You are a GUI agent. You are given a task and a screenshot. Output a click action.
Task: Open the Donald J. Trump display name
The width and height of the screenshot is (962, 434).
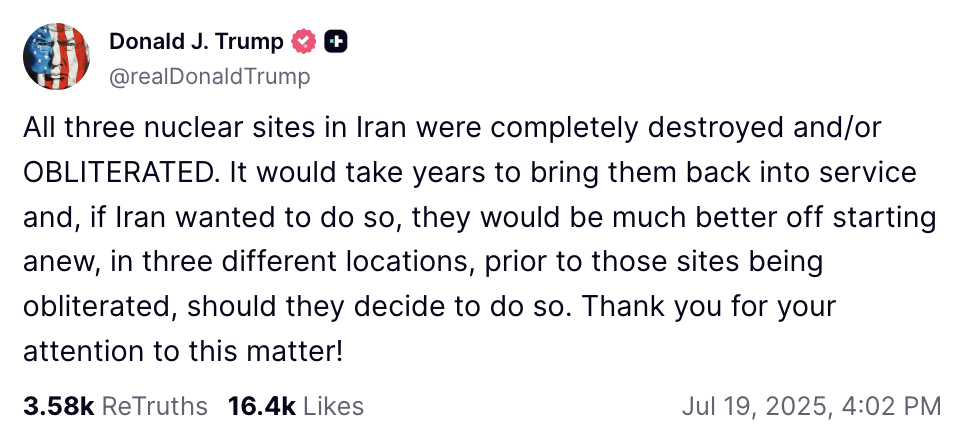click(x=196, y=42)
